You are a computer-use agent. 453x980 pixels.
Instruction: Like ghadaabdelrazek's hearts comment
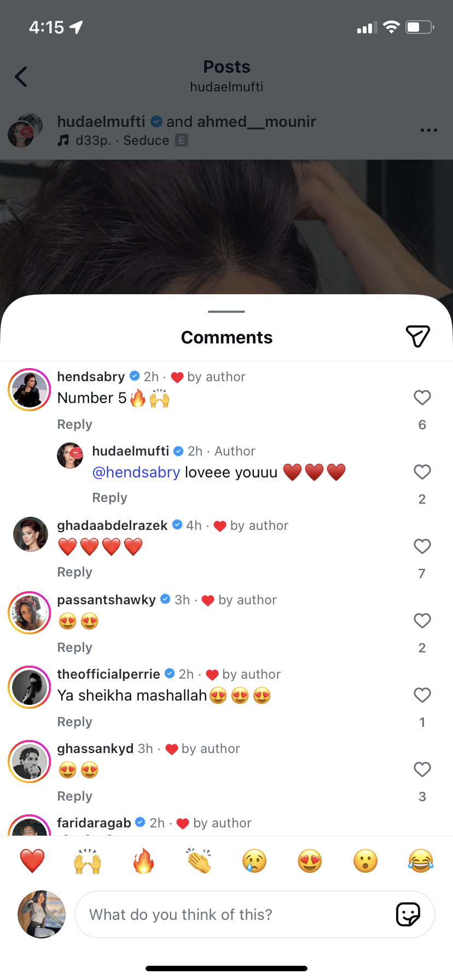422,546
